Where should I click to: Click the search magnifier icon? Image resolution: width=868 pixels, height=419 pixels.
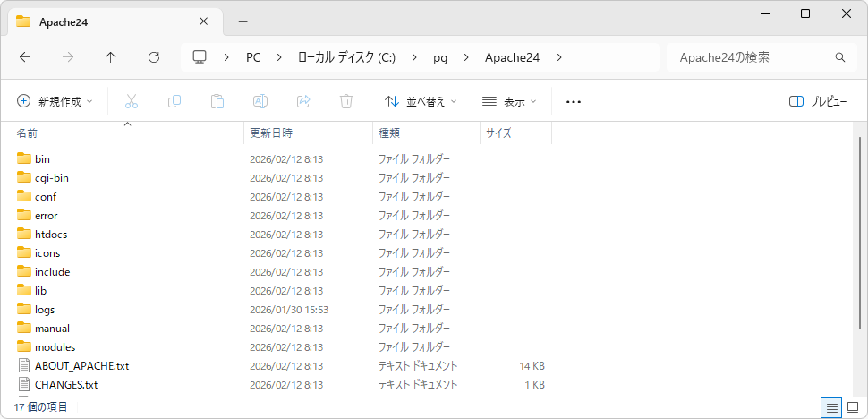[x=839, y=57]
